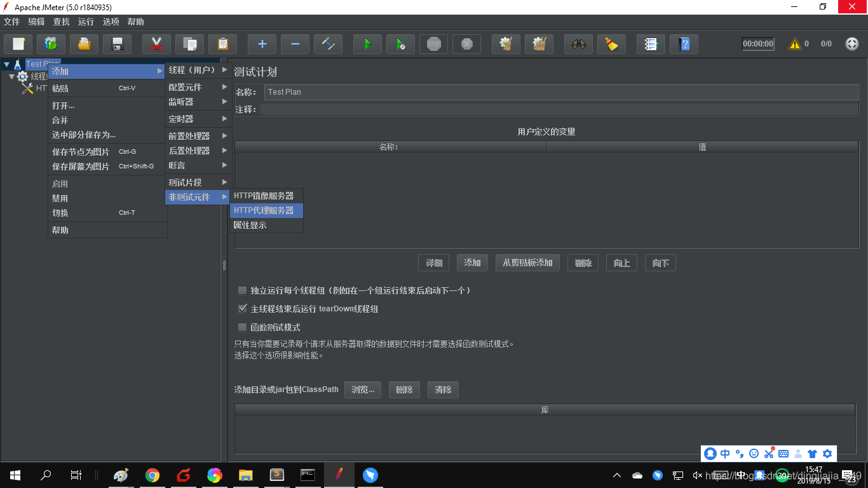The height and width of the screenshot is (488, 868).
Task: Click the 浏览... button
Action: [363, 390]
